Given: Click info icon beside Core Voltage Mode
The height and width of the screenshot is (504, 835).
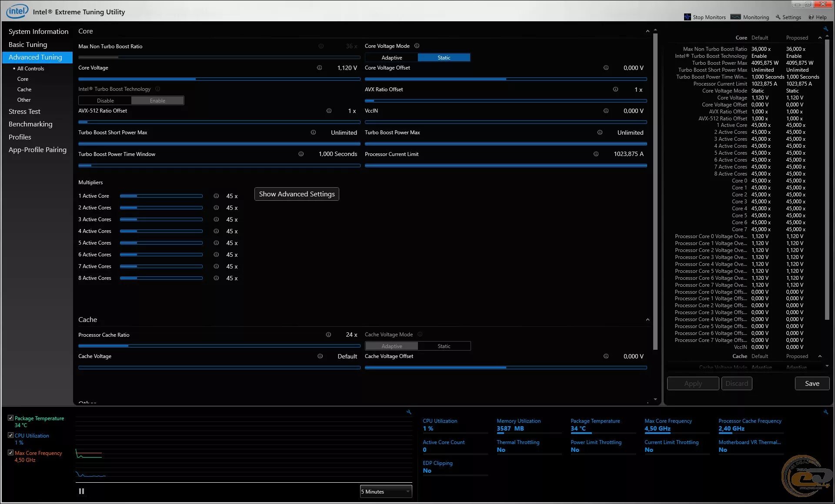Looking at the screenshot, I should tap(417, 46).
